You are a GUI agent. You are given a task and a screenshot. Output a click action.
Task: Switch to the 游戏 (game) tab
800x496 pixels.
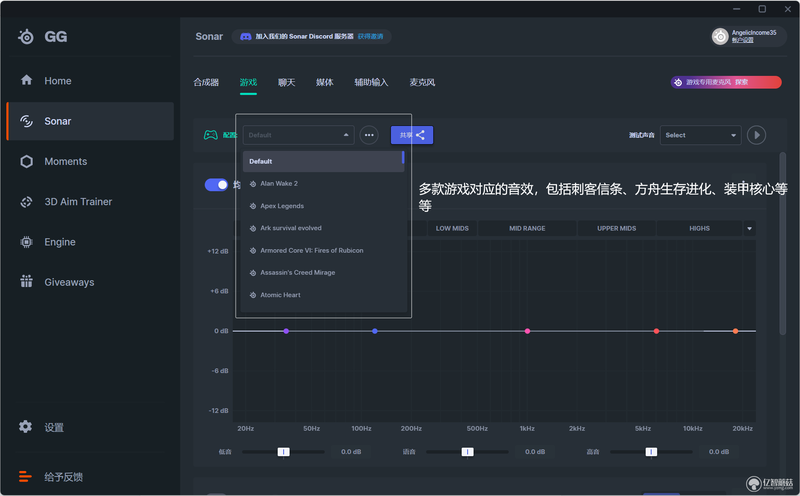pyautogui.click(x=248, y=82)
